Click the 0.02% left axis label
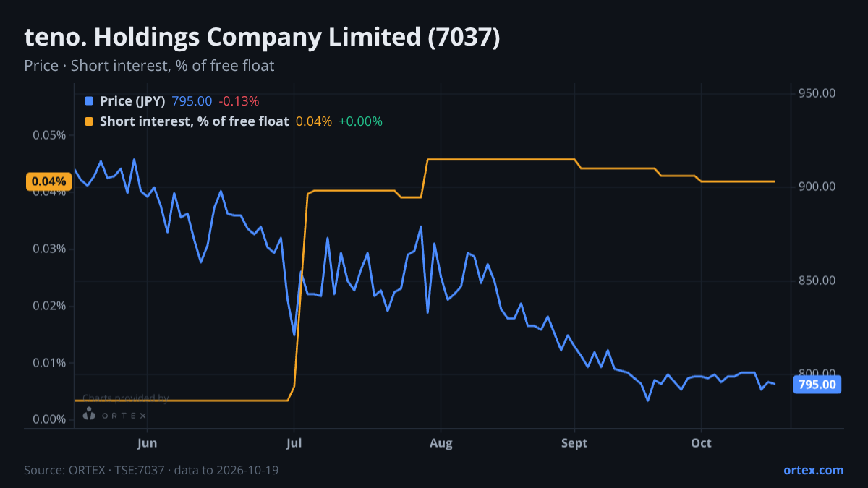 (x=49, y=306)
